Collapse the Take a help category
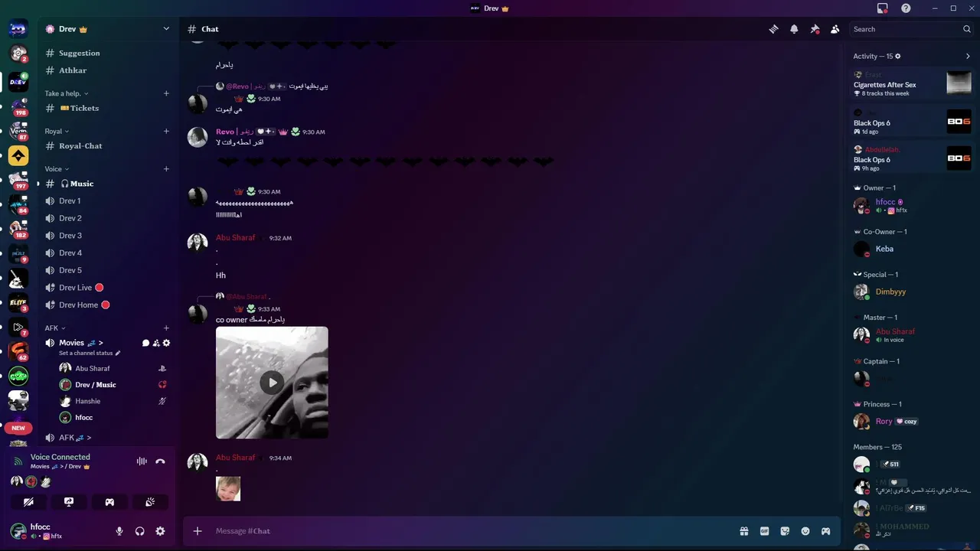 (67, 93)
